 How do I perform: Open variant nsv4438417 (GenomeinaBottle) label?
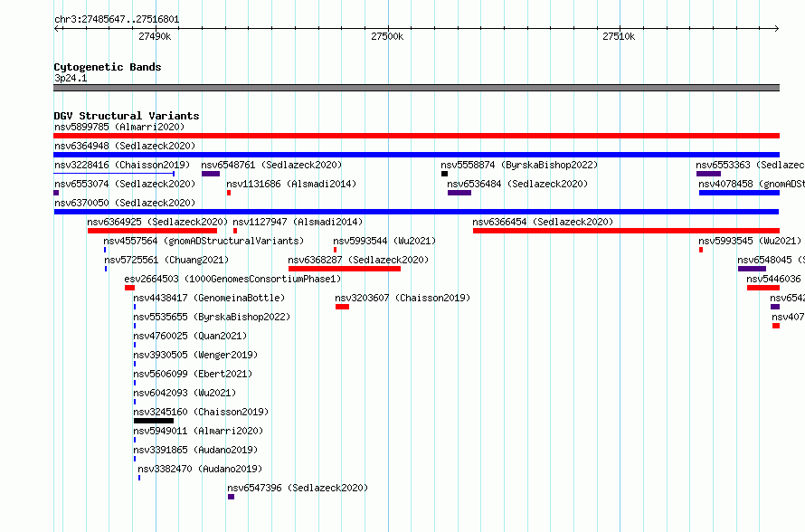click(209, 298)
